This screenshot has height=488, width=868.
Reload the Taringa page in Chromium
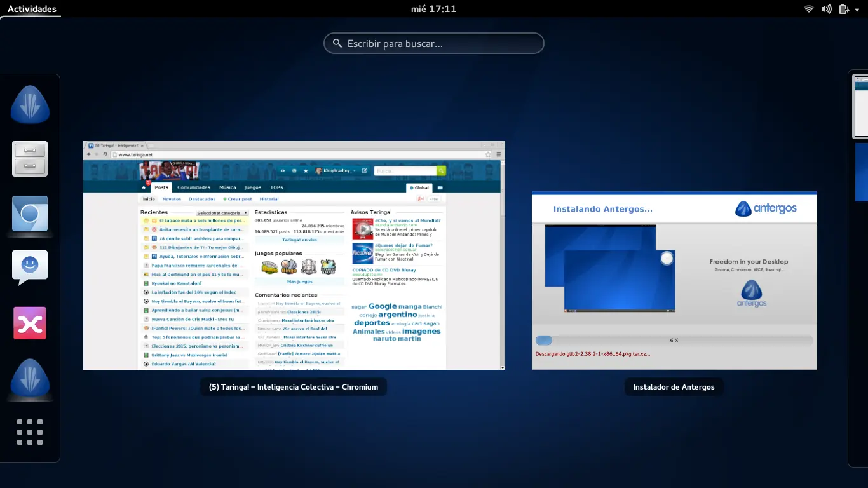point(105,154)
